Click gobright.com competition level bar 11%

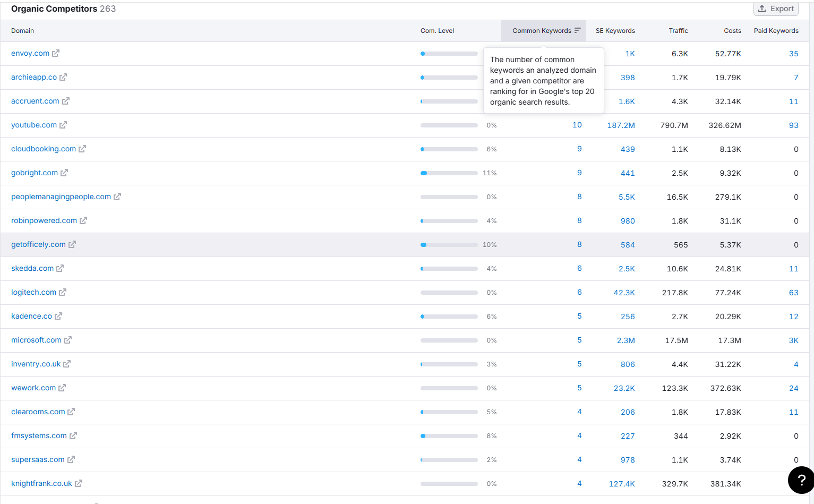click(449, 173)
